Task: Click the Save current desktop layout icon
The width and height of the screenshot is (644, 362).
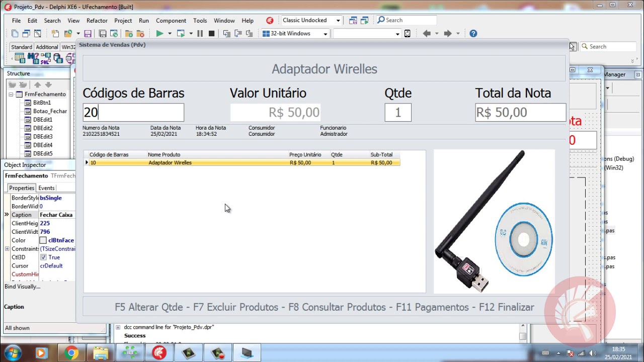Action: [353, 20]
